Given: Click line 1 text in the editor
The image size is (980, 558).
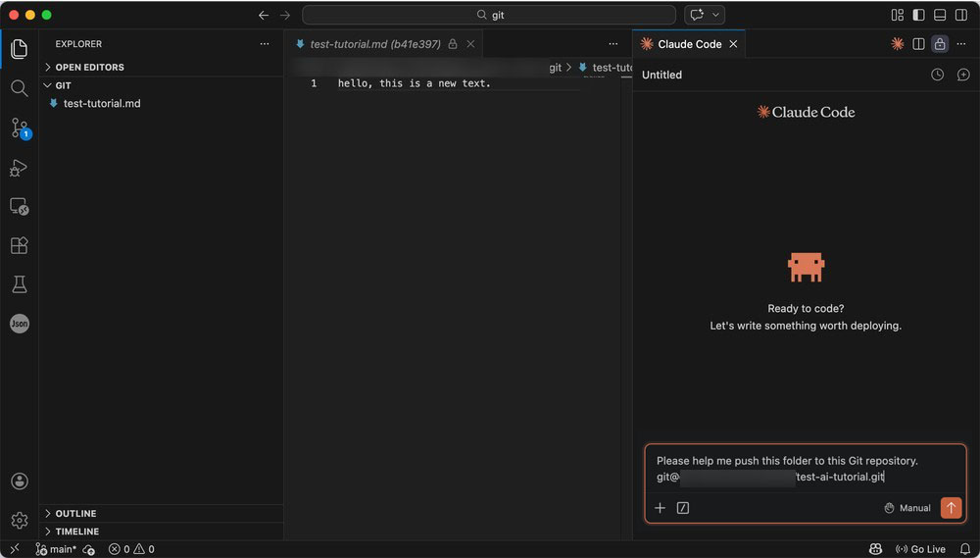Looking at the screenshot, I should (415, 83).
